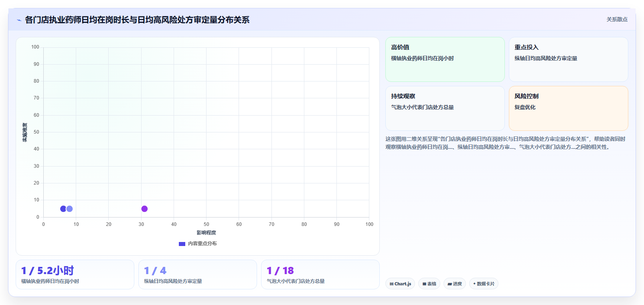The width and height of the screenshot is (644, 305).
Task: Open the 风险控制 quadrant card
Action: tap(569, 108)
